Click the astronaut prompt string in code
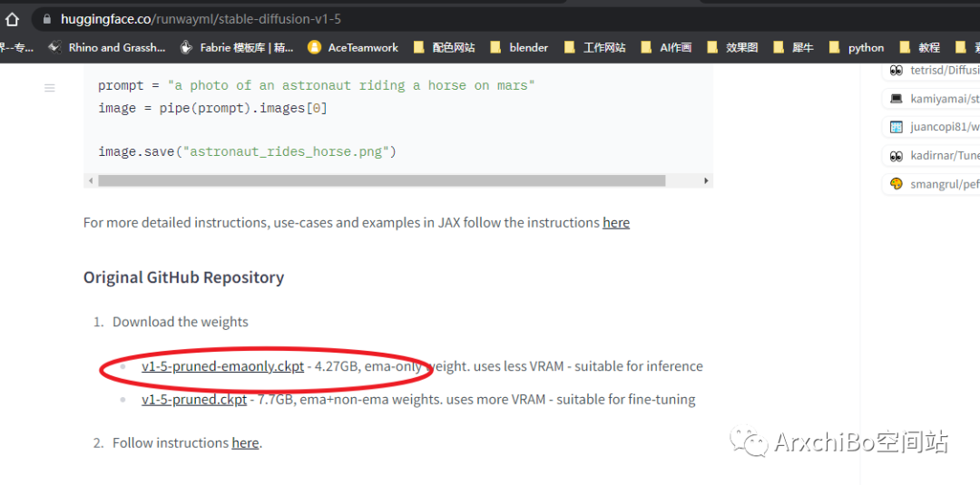Image resolution: width=980 pixels, height=485 pixels. (351, 85)
